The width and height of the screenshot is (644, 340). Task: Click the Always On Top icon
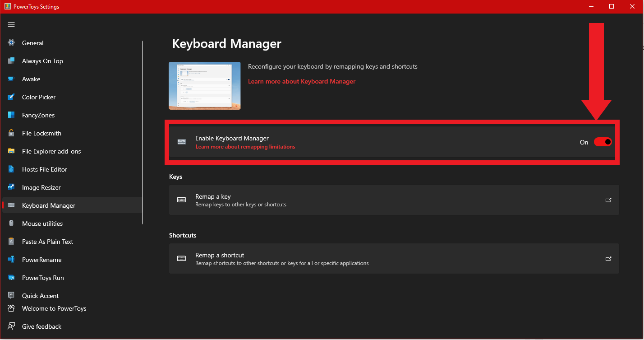pos(11,61)
